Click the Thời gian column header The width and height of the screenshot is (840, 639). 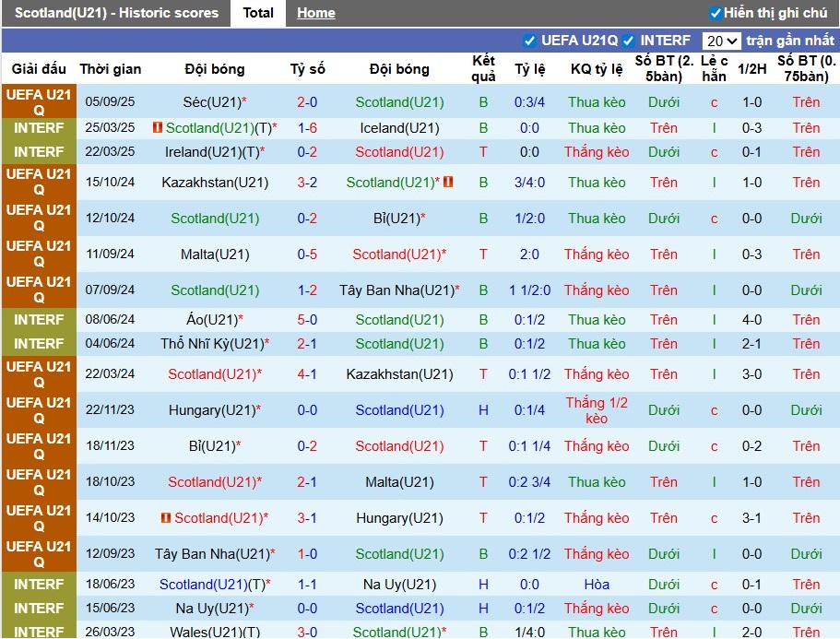111,68
